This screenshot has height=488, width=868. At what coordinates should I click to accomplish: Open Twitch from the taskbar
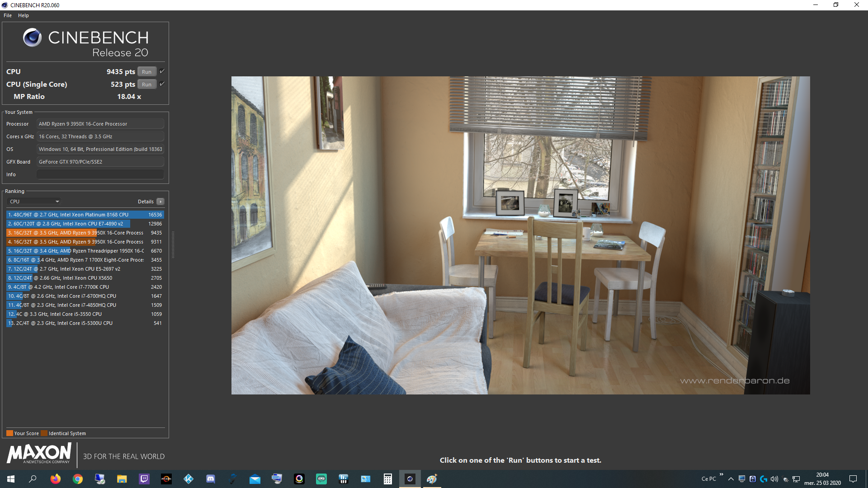[x=144, y=479]
